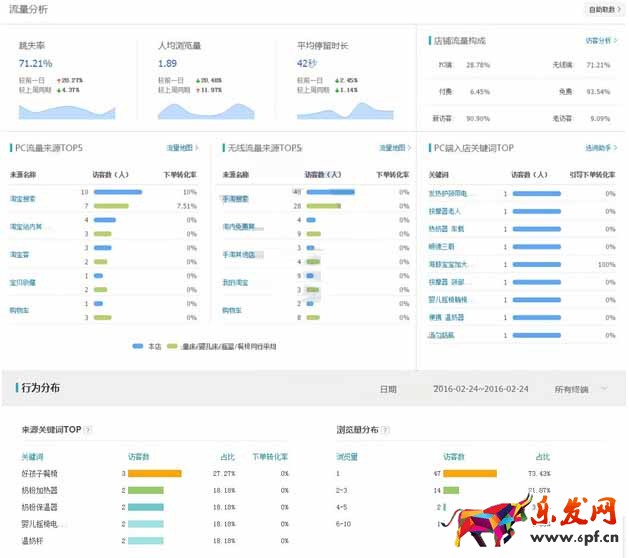Click 奶粉加热器 keyword row
This screenshot has width=629, height=558.
click(x=41, y=490)
